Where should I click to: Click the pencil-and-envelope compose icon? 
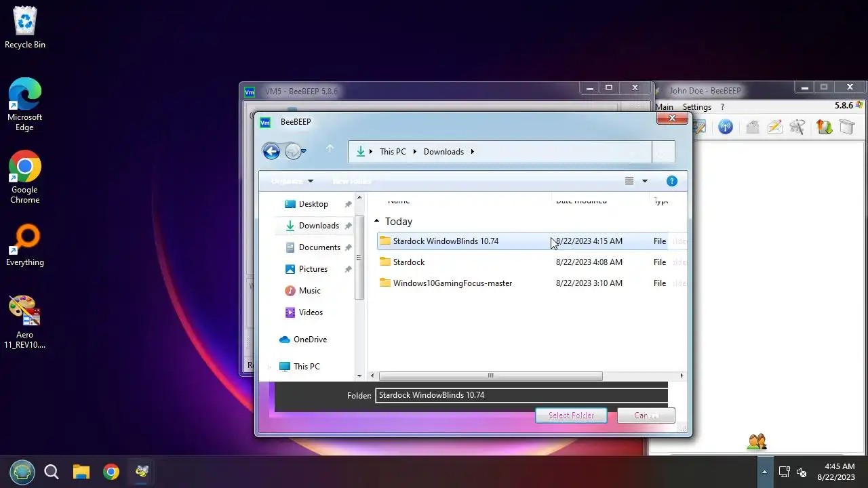[774, 127]
